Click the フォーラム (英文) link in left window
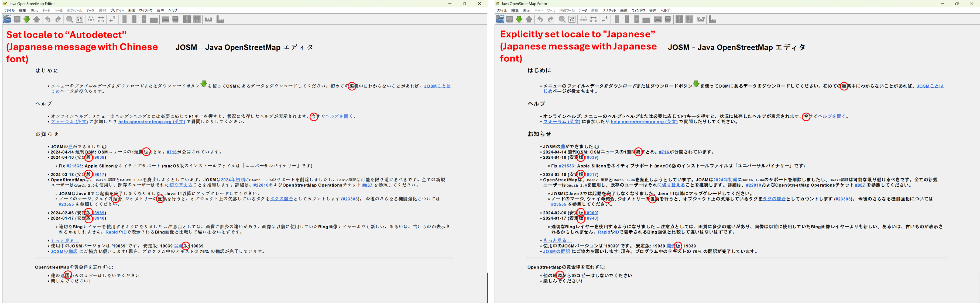 pyautogui.click(x=69, y=122)
